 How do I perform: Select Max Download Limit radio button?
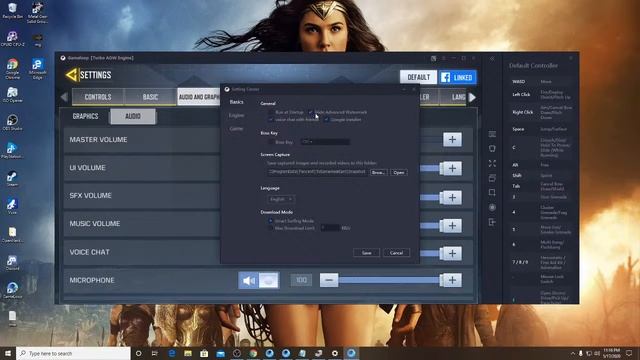click(x=271, y=228)
